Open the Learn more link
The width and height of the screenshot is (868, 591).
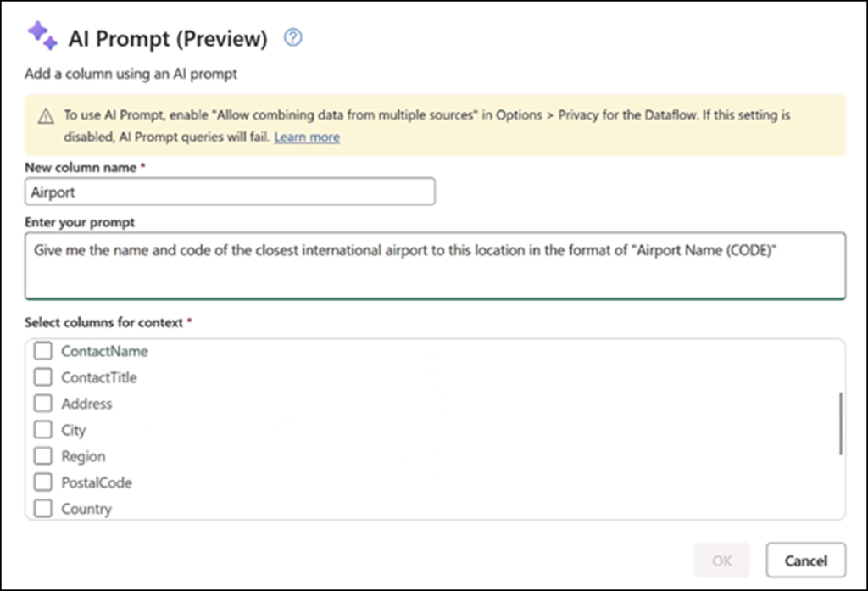(307, 137)
